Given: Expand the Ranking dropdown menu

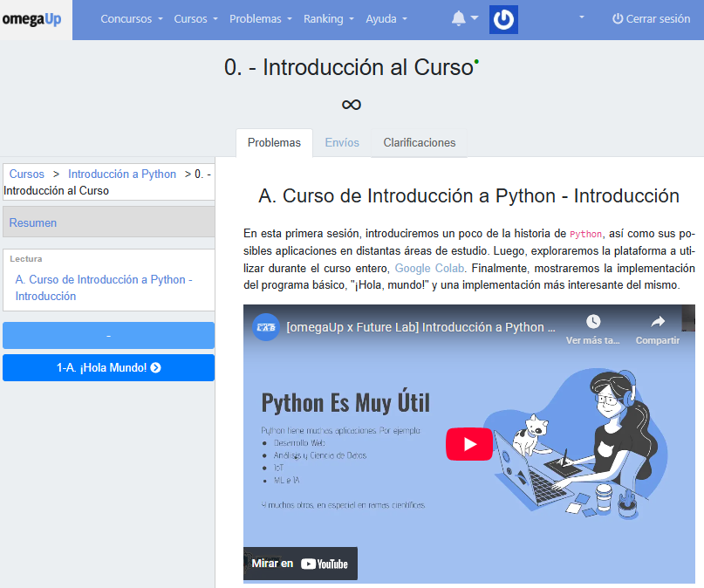Looking at the screenshot, I should coord(329,19).
